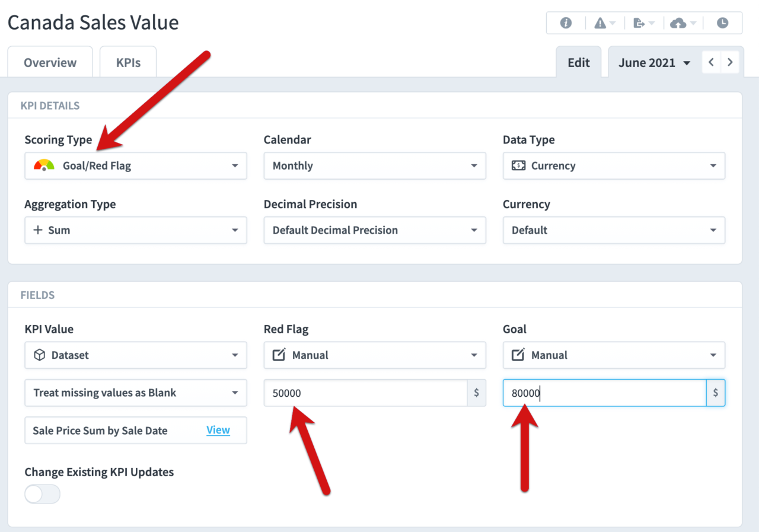Image resolution: width=759 pixels, height=532 pixels.
Task: Click the dollar button beside the Goal field
Action: coord(715,393)
